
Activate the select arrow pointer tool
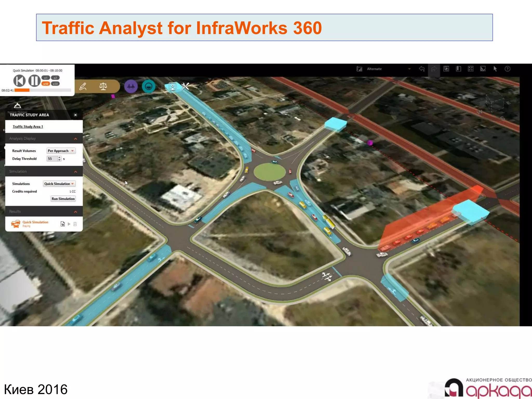click(x=495, y=69)
